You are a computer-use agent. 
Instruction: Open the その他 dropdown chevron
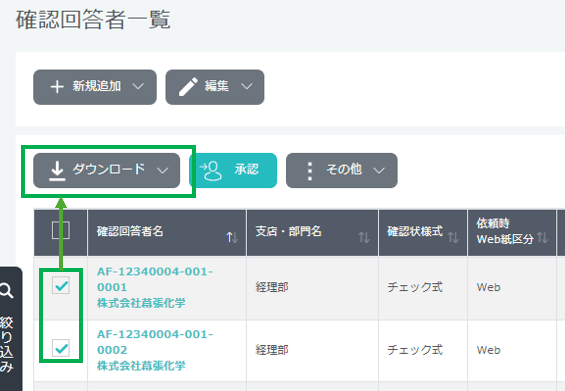(x=379, y=170)
